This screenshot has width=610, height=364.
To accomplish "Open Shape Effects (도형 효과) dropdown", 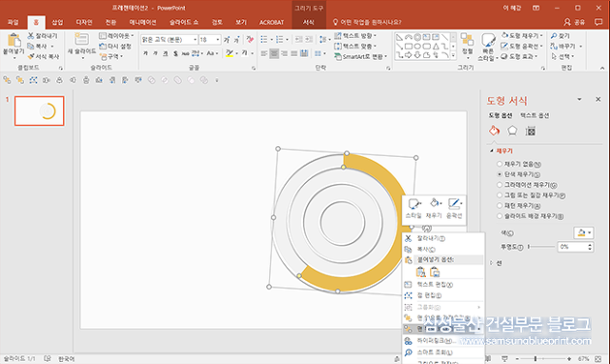I will point(519,56).
